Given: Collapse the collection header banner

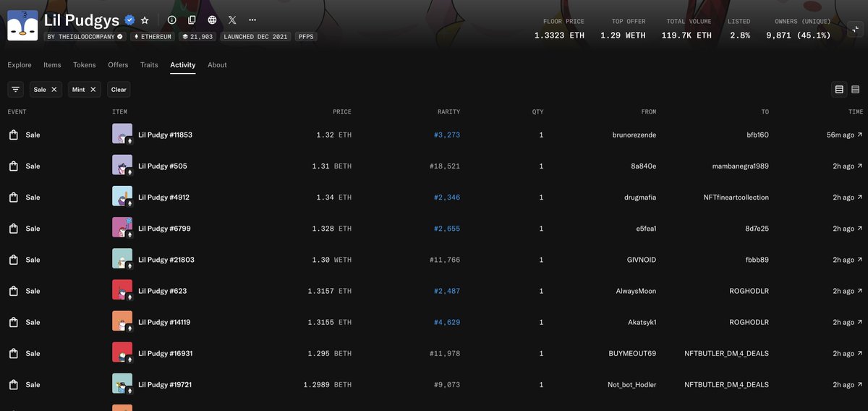Looking at the screenshot, I should (855, 29).
